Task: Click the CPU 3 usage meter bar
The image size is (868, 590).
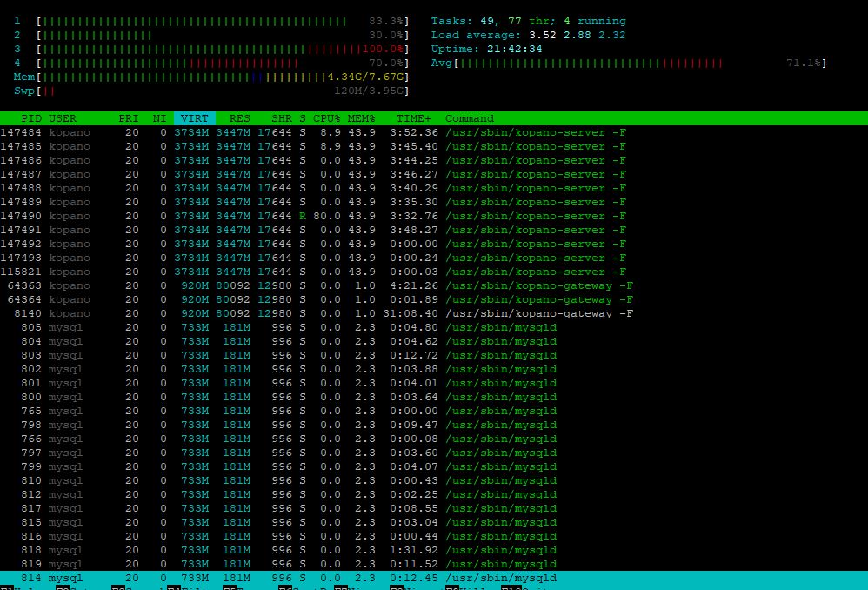Action: tap(223, 50)
